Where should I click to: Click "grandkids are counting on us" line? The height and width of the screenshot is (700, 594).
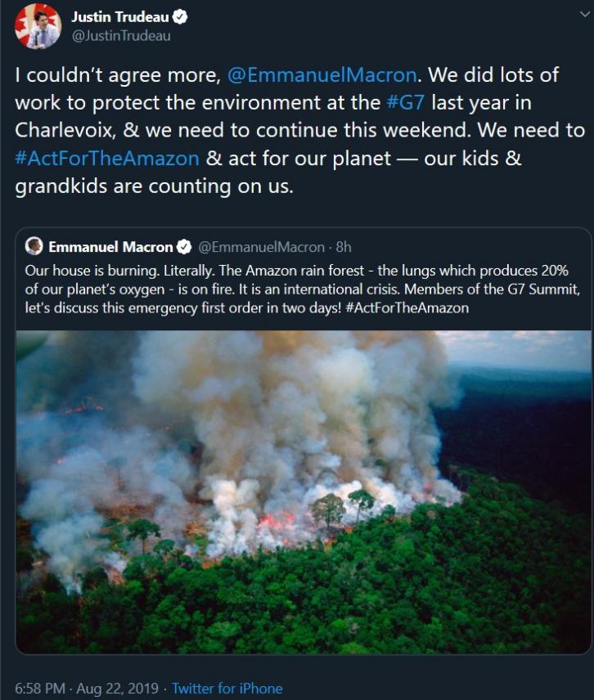tap(153, 186)
